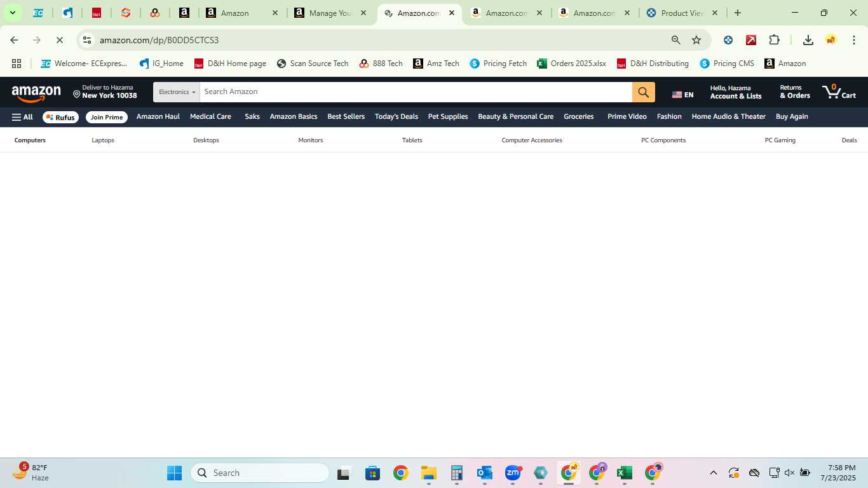This screenshot has height=488, width=868.
Task: Open Amazon Basics
Action: (294, 117)
